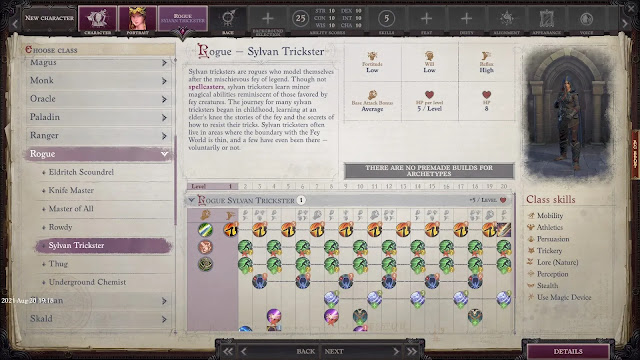The width and height of the screenshot is (640, 360).
Task: Open the Deity step plus icon
Action: (x=466, y=18)
